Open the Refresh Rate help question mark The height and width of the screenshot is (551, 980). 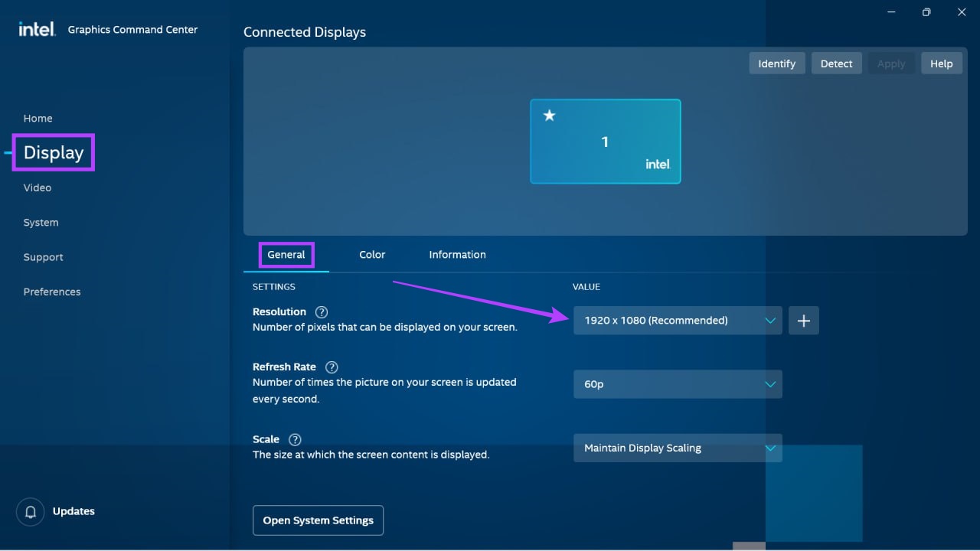pos(332,367)
